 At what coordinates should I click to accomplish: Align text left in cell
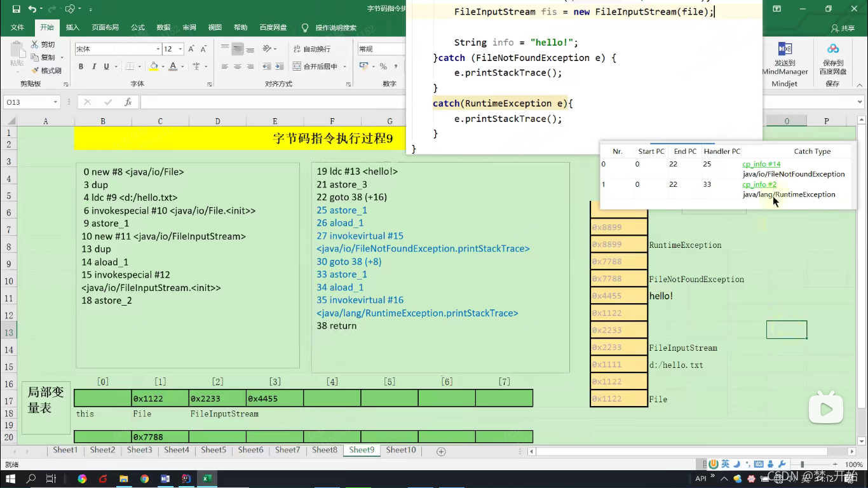225,67
